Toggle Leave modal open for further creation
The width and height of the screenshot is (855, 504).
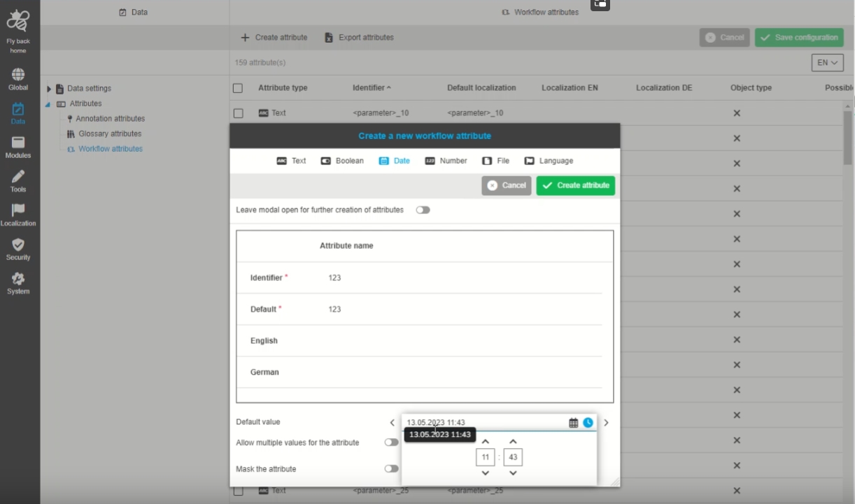click(423, 210)
